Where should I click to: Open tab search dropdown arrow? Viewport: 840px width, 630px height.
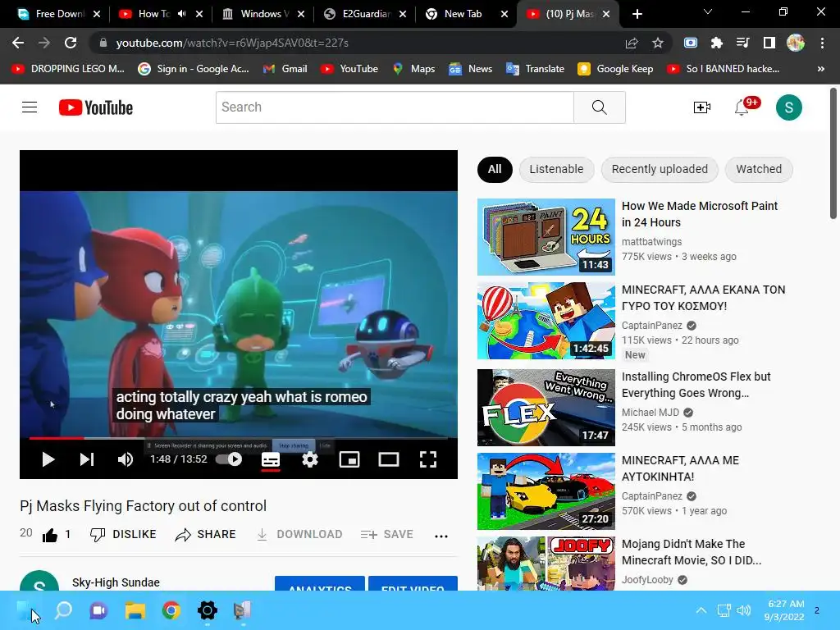point(708,11)
